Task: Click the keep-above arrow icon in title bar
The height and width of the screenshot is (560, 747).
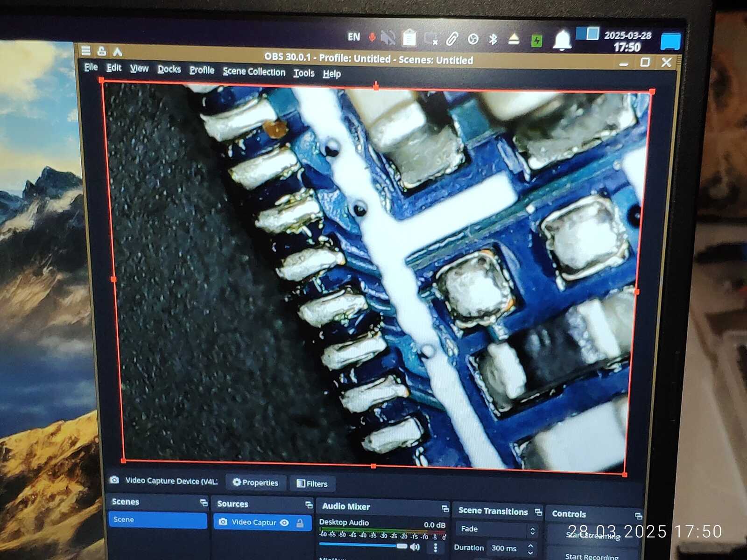Action: 117,51
